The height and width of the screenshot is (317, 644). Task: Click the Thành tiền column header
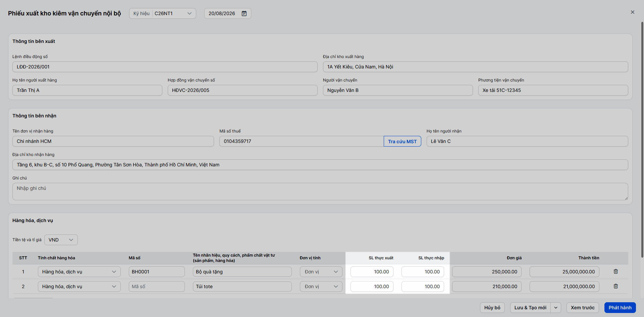click(589, 258)
